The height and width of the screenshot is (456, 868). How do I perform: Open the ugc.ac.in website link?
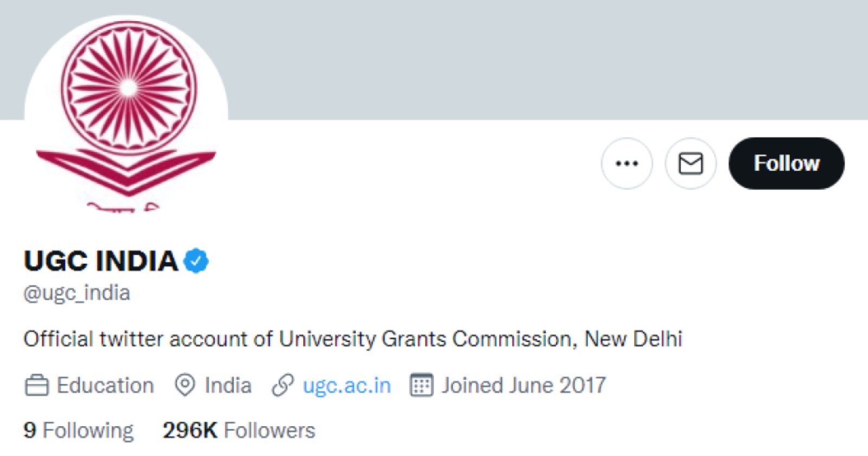point(347,385)
